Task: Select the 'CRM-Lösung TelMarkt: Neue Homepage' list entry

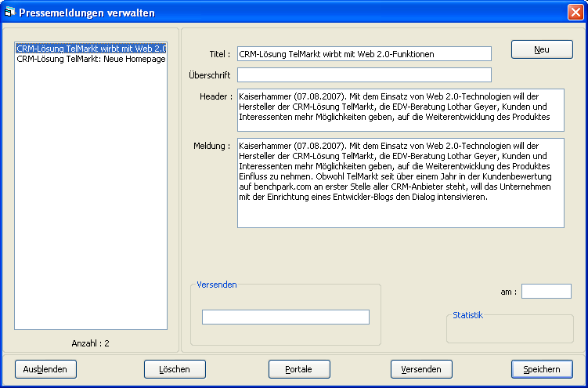Action: coord(91,59)
